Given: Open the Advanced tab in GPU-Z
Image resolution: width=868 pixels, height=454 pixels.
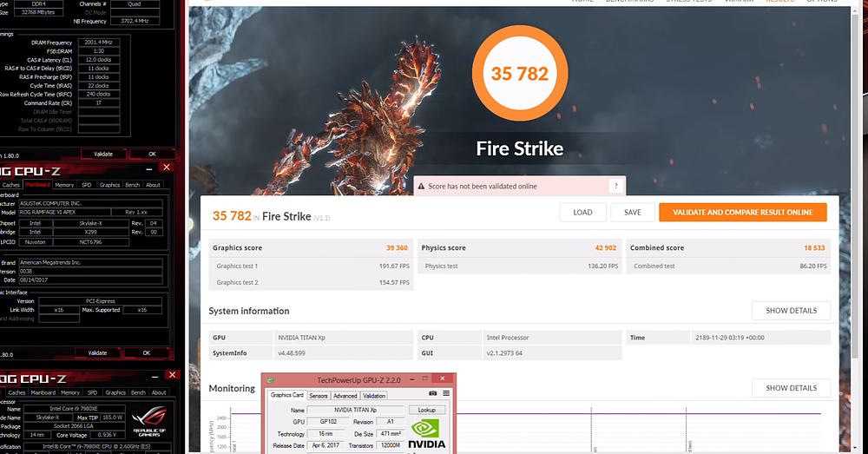Looking at the screenshot, I should click(x=345, y=396).
